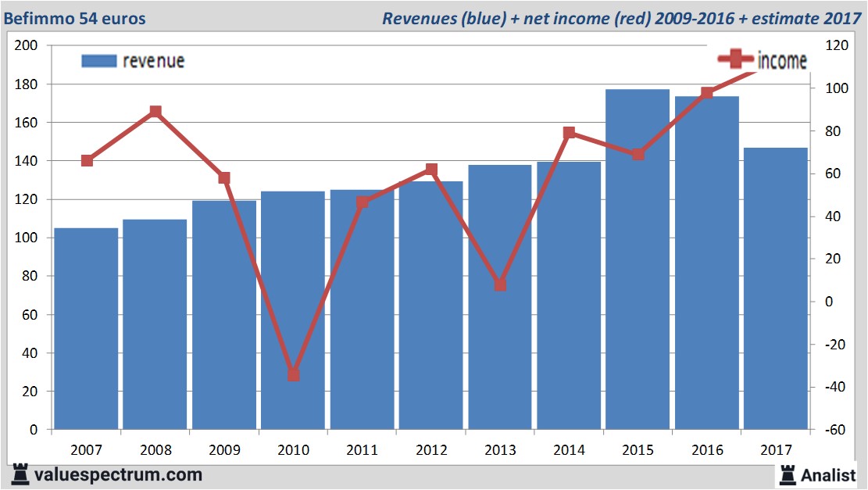This screenshot has width=868, height=490.
Task: Click the red income legend marker
Action: pyautogui.click(x=735, y=59)
